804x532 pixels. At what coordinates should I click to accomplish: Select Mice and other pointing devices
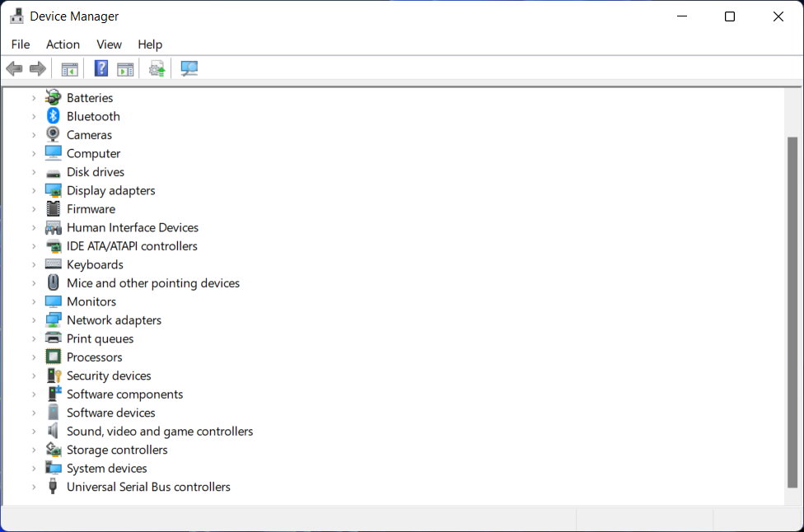click(x=153, y=283)
